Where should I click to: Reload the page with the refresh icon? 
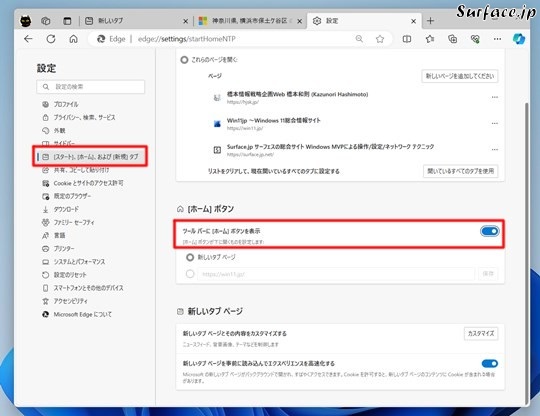(51, 39)
